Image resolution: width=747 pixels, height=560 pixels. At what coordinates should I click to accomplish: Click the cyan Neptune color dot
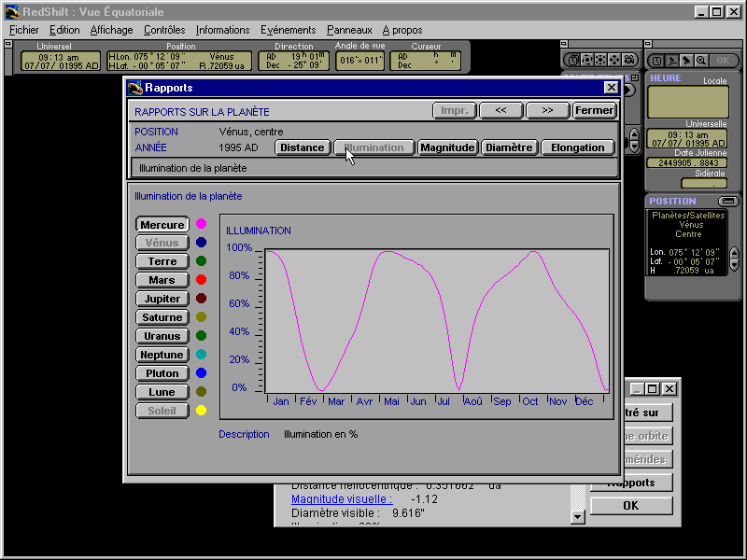(x=201, y=355)
